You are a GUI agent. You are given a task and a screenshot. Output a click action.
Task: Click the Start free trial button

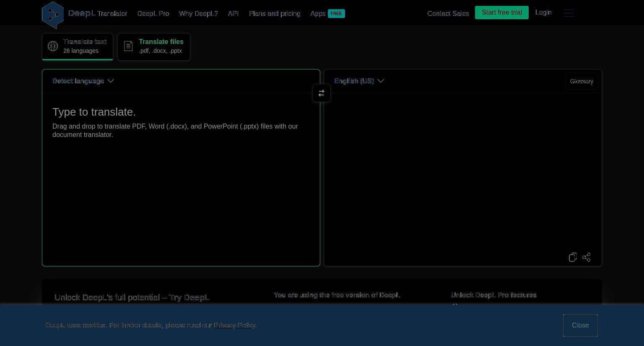pos(502,13)
